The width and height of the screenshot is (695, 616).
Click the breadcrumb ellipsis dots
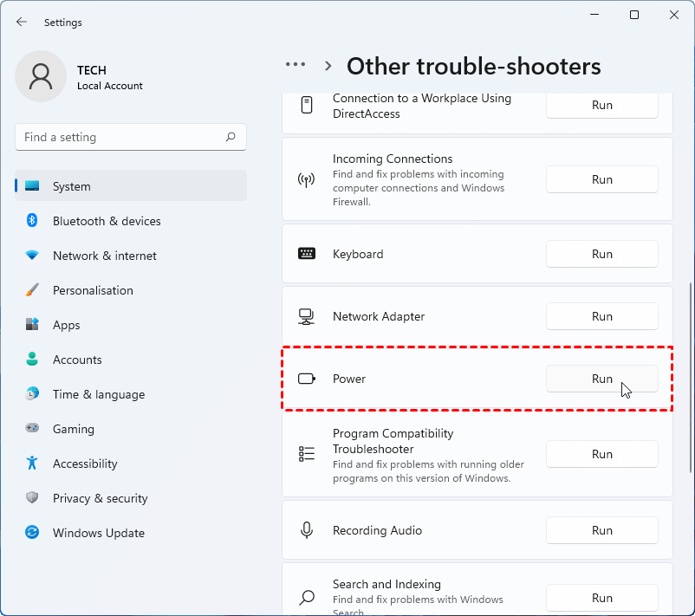tap(296, 65)
